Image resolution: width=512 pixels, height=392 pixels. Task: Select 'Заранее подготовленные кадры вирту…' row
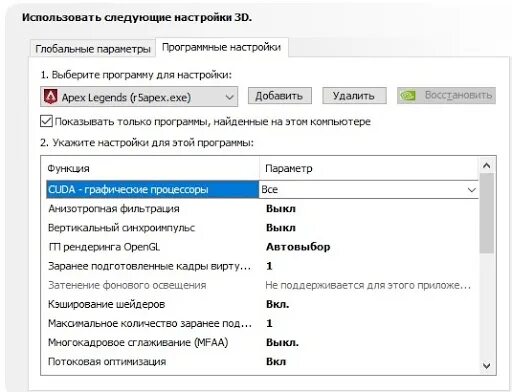pos(262,266)
